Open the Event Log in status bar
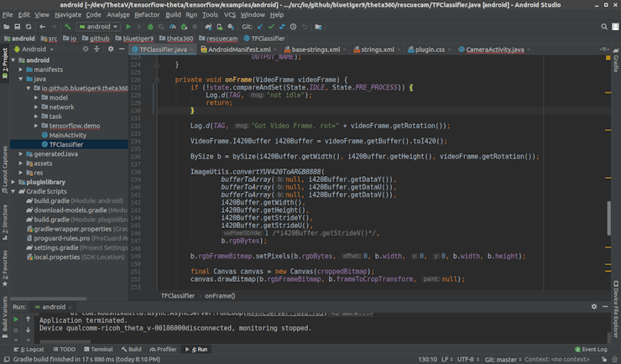Viewport: 621px width, 364px height. coord(591,349)
